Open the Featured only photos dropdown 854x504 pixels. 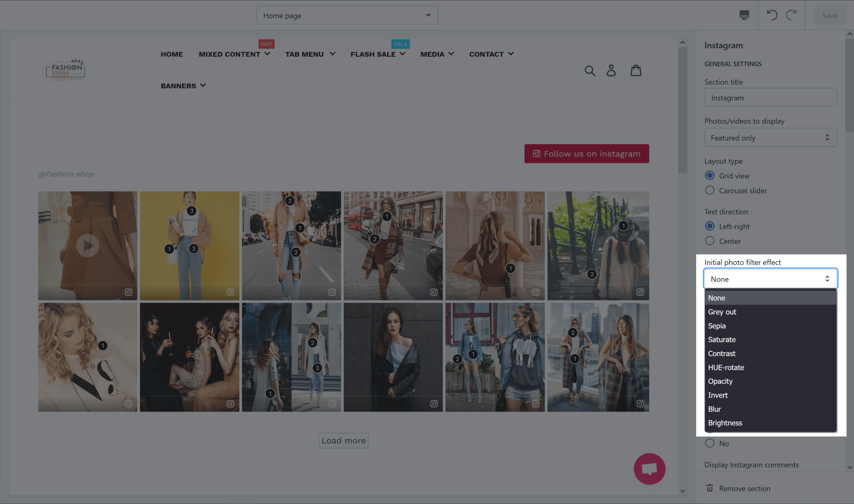pyautogui.click(x=770, y=137)
